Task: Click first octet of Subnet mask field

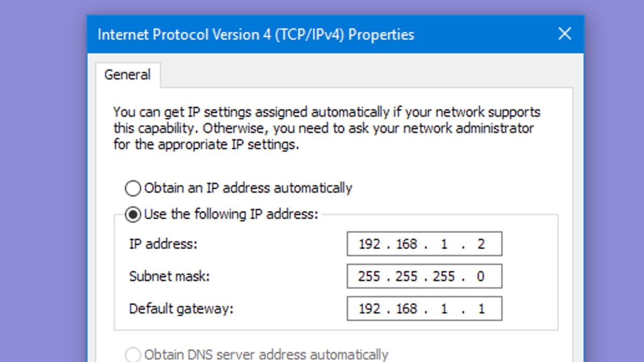Action: point(369,277)
